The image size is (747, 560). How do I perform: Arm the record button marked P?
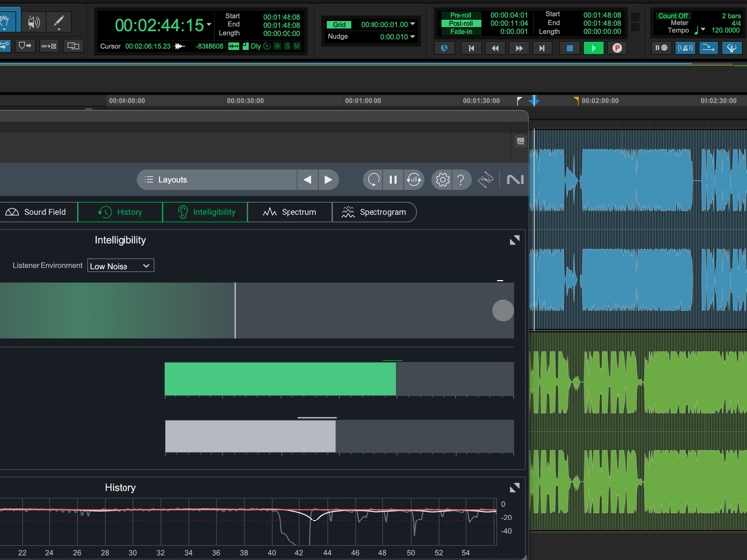click(x=617, y=48)
